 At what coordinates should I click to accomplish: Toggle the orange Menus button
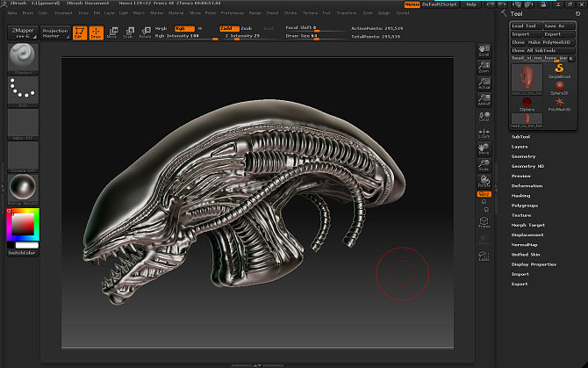click(412, 4)
